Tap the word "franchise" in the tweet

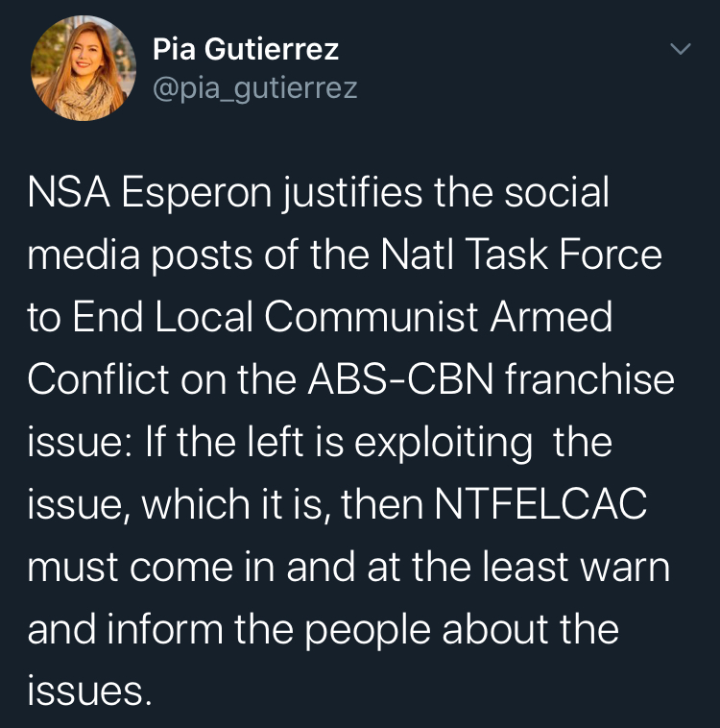tap(589, 380)
